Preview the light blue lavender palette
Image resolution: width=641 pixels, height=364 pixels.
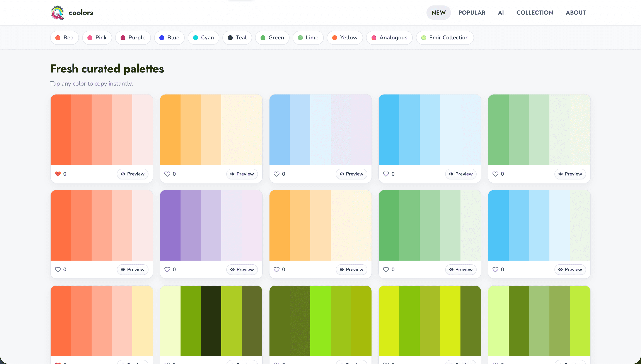pyautogui.click(x=351, y=174)
